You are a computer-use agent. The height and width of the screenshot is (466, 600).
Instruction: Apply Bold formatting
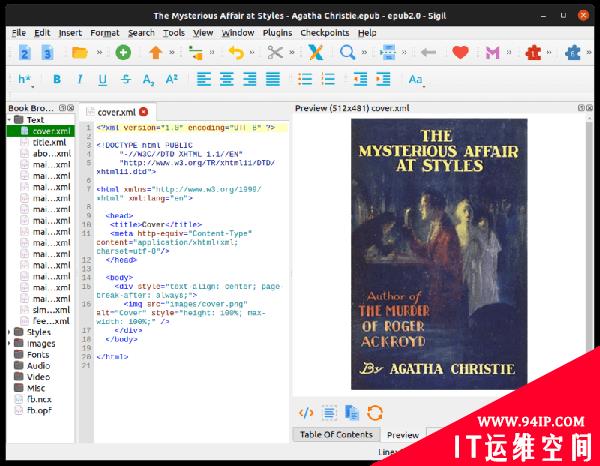point(57,79)
